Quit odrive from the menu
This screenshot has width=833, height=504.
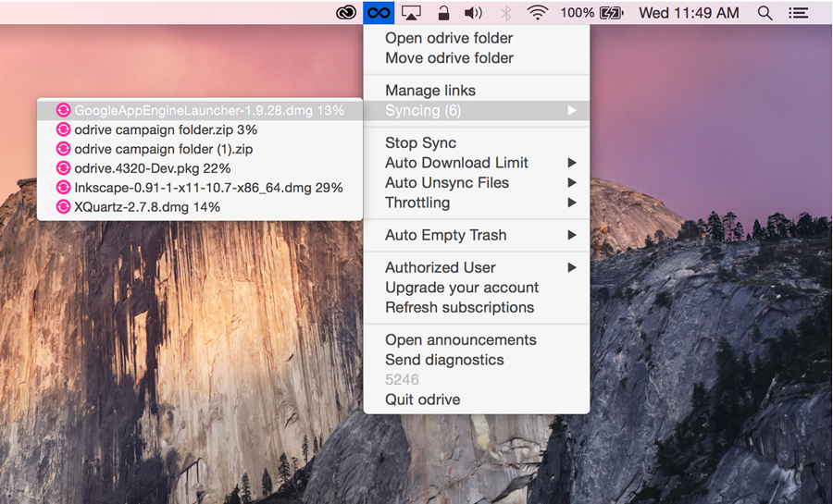click(477, 400)
